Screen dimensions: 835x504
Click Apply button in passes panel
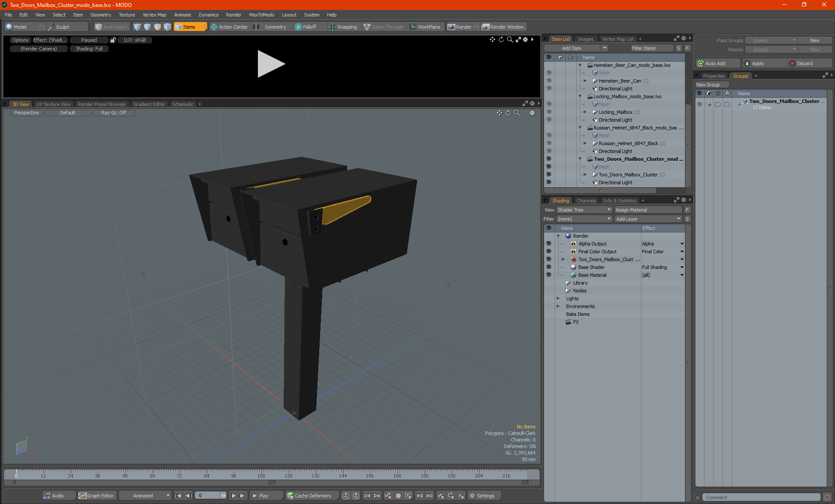tap(765, 63)
